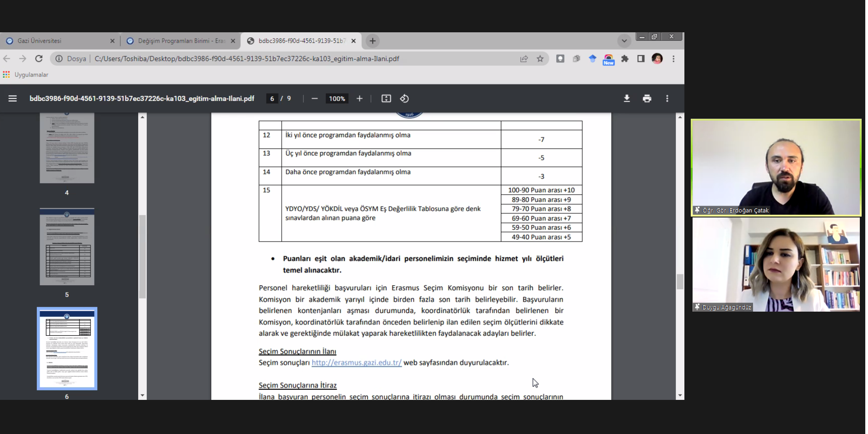Click 'Daha önce programdan faydalanmış olma' text
Screen dimensions: 868x434
click(x=348, y=172)
